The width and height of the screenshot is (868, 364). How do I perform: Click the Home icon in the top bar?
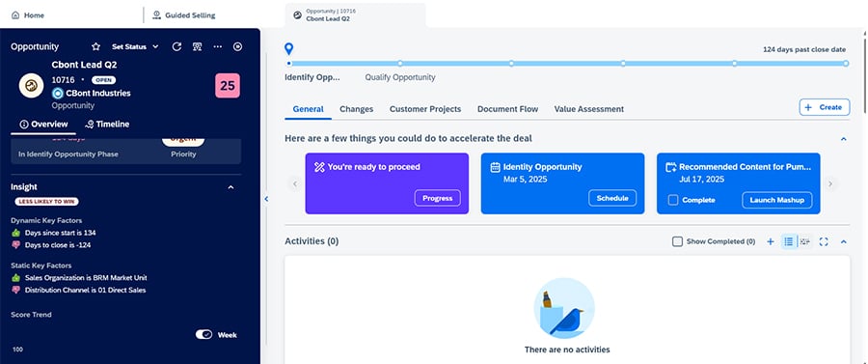[14, 15]
